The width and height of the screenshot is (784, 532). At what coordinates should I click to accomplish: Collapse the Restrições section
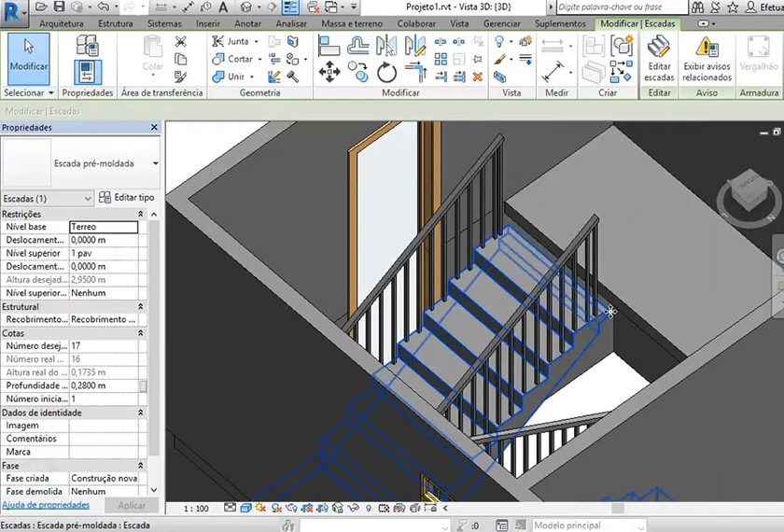pos(140,215)
